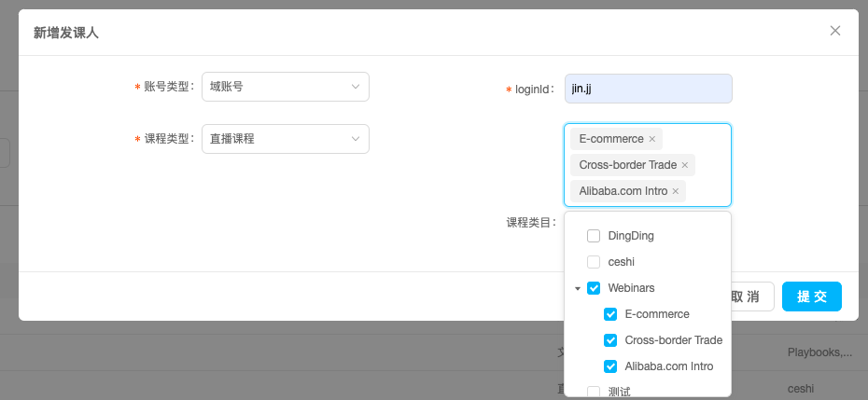868x400 pixels.
Task: Click the 取消 cancel button
Action: click(x=751, y=297)
